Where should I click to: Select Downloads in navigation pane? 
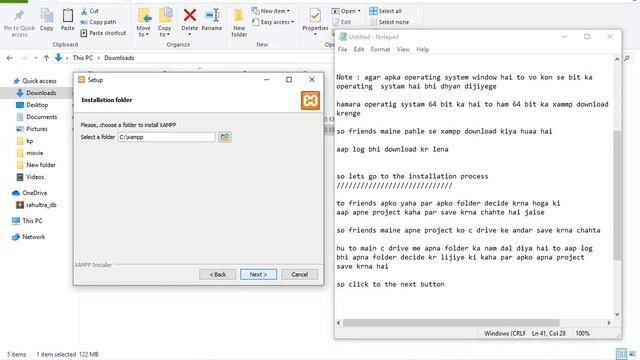pyautogui.click(x=36, y=93)
